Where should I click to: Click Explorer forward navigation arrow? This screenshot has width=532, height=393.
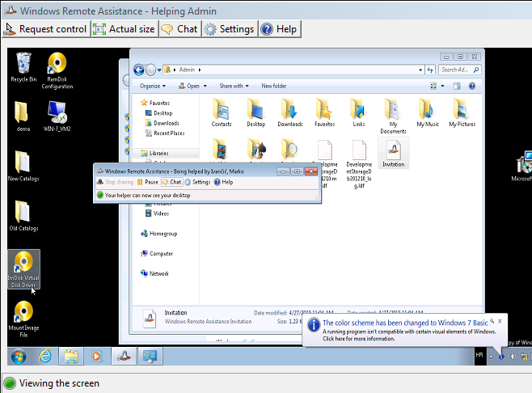[150, 70]
